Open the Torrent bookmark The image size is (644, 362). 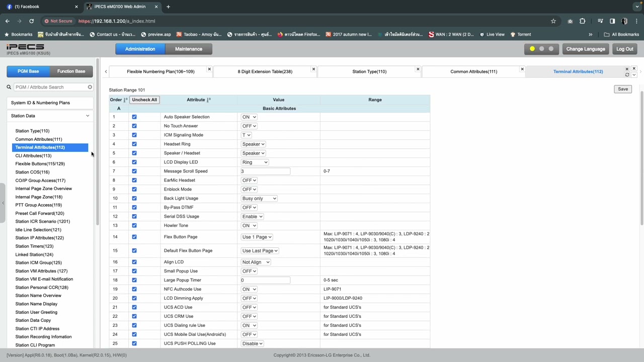pyautogui.click(x=521, y=35)
